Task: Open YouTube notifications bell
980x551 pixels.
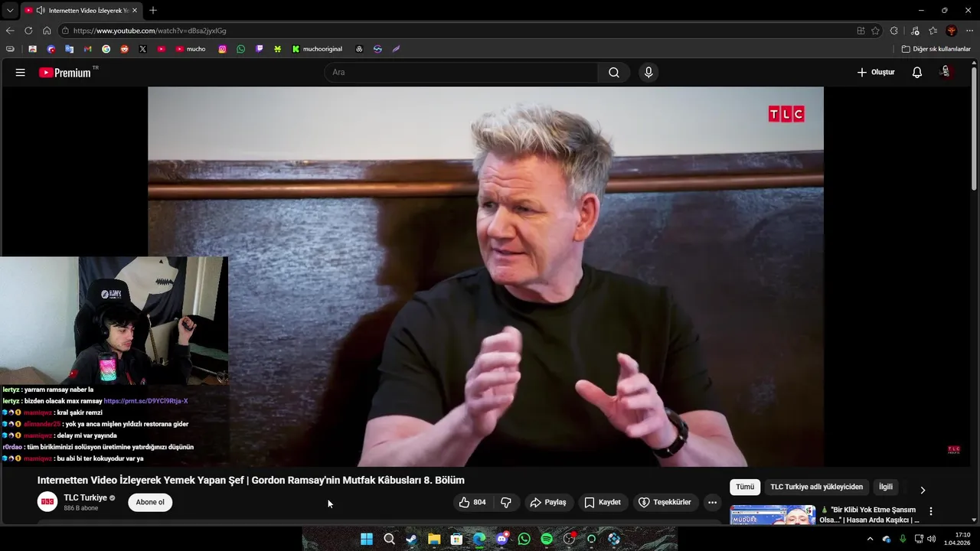Action: [917, 73]
